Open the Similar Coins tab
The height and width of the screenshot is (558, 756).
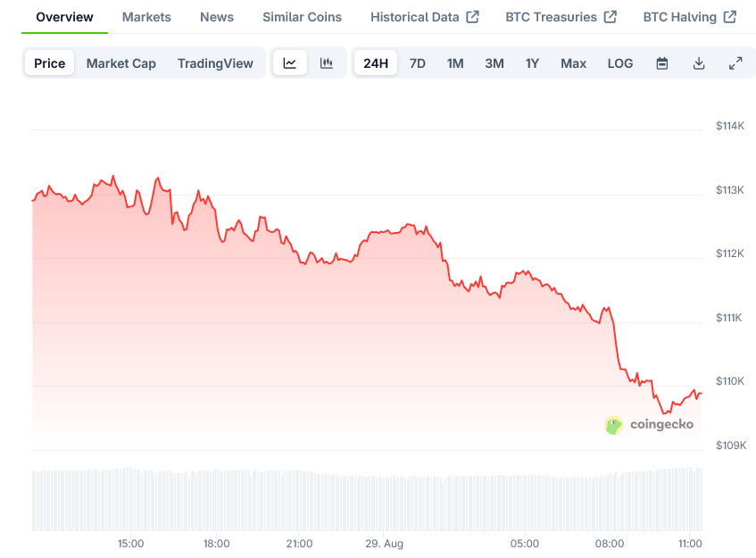(302, 17)
